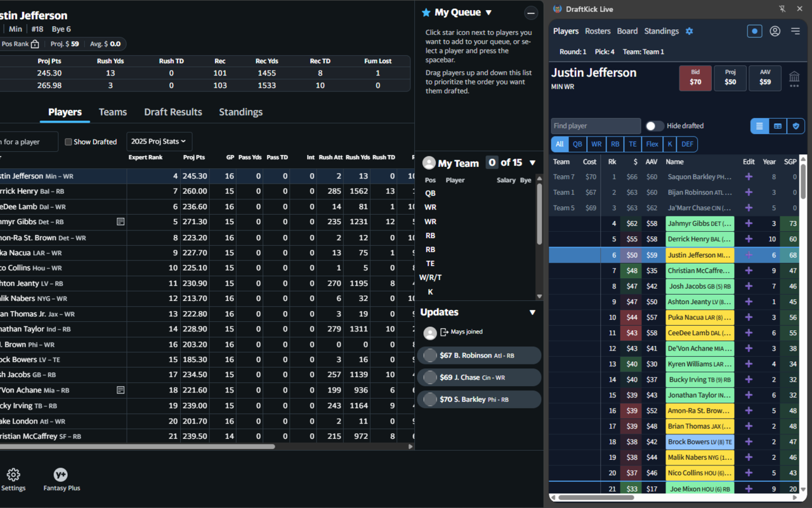Switch to list view of players
Image resolution: width=812 pixels, height=508 pixels.
tap(759, 126)
